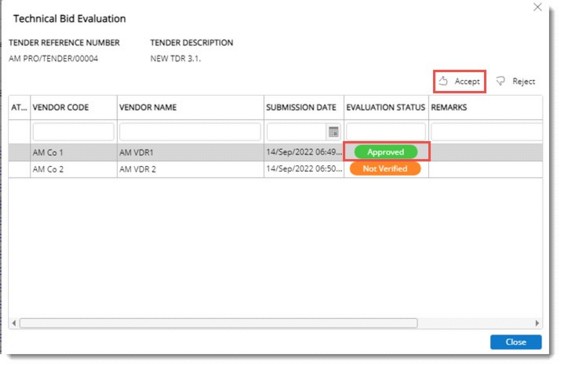Viewport: 561px width, 366px height.
Task: Click the blue Close button
Action: coord(516,342)
